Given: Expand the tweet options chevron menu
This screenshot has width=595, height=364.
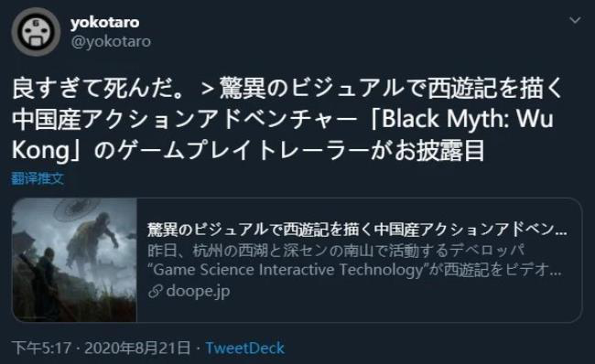Looking at the screenshot, I should [575, 20].
